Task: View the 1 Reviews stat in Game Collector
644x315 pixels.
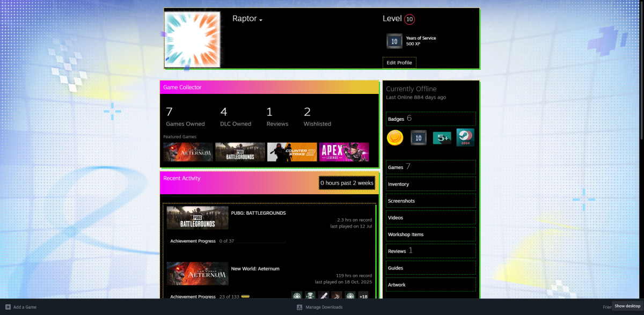Action: 277,117
